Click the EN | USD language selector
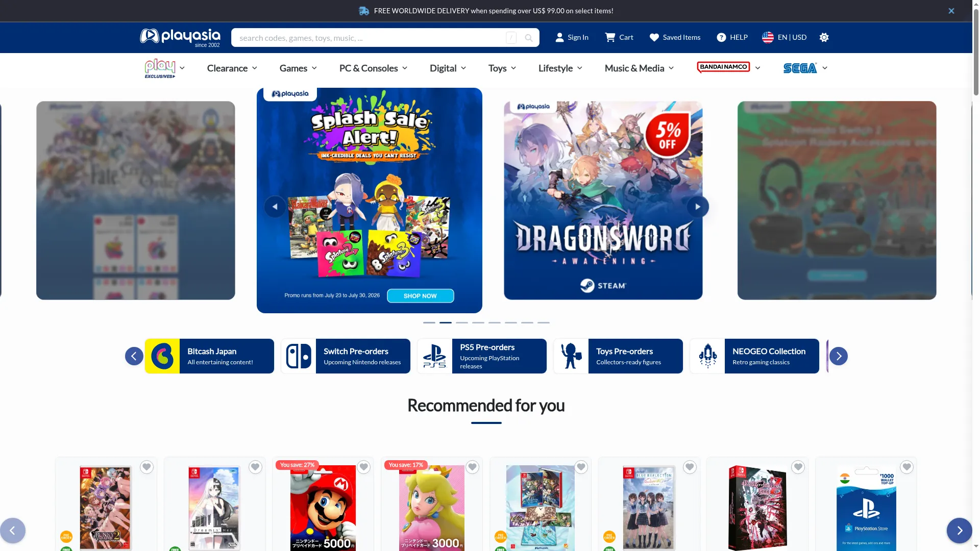Screen dimensions: 980x551 pos(792,37)
